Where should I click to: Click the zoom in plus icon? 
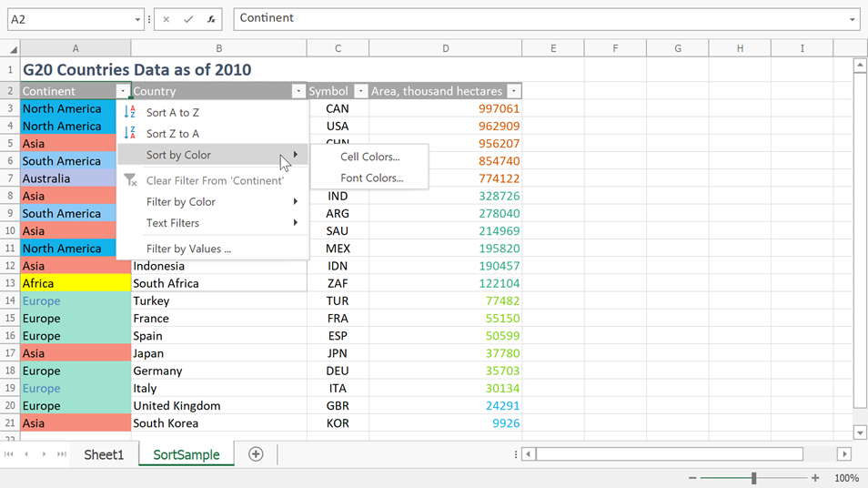(815, 478)
